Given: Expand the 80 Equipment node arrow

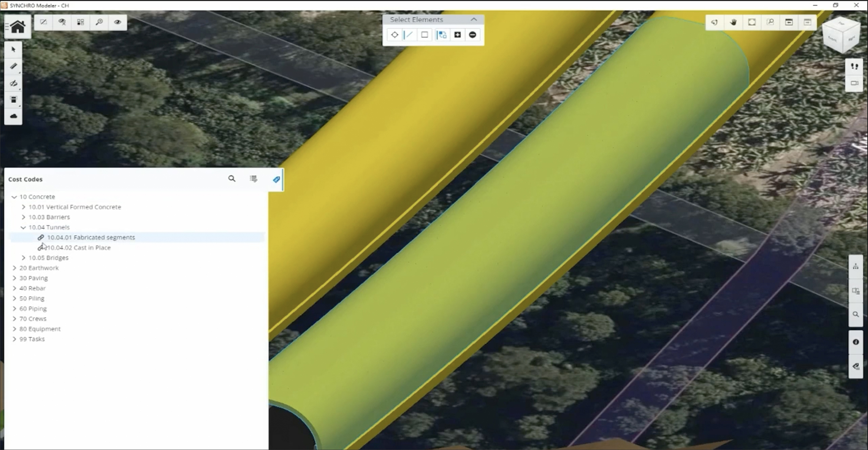Looking at the screenshot, I should tap(14, 329).
